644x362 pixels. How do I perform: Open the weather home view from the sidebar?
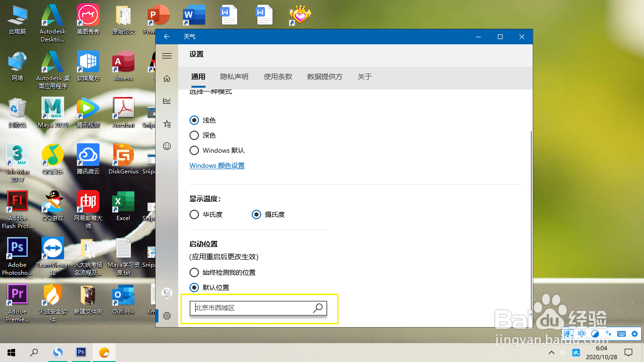tap(166, 78)
